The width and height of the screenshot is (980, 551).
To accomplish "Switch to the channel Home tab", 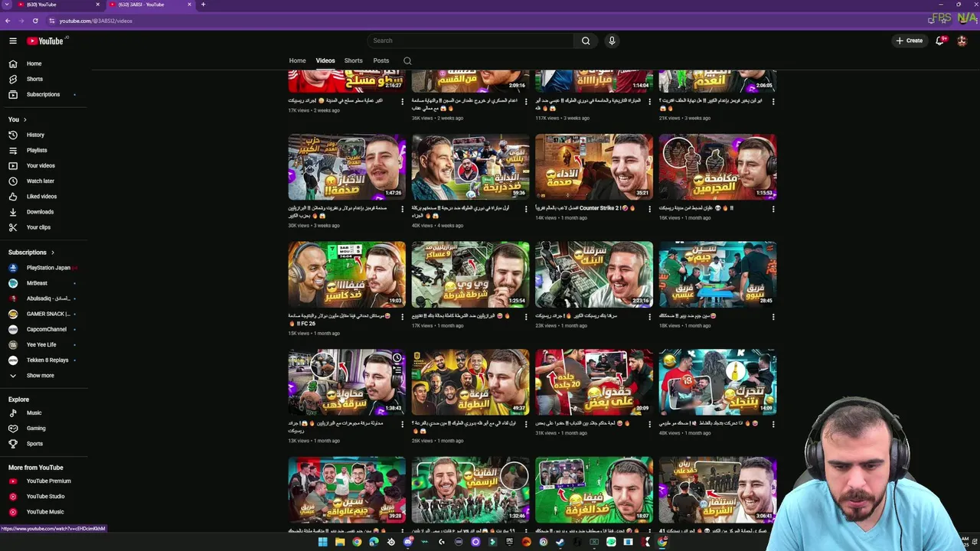I will [x=297, y=60].
